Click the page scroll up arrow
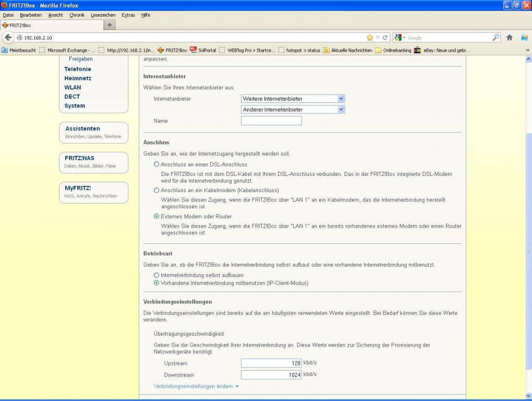Viewport: 532px width, 401px height. tap(528, 59)
